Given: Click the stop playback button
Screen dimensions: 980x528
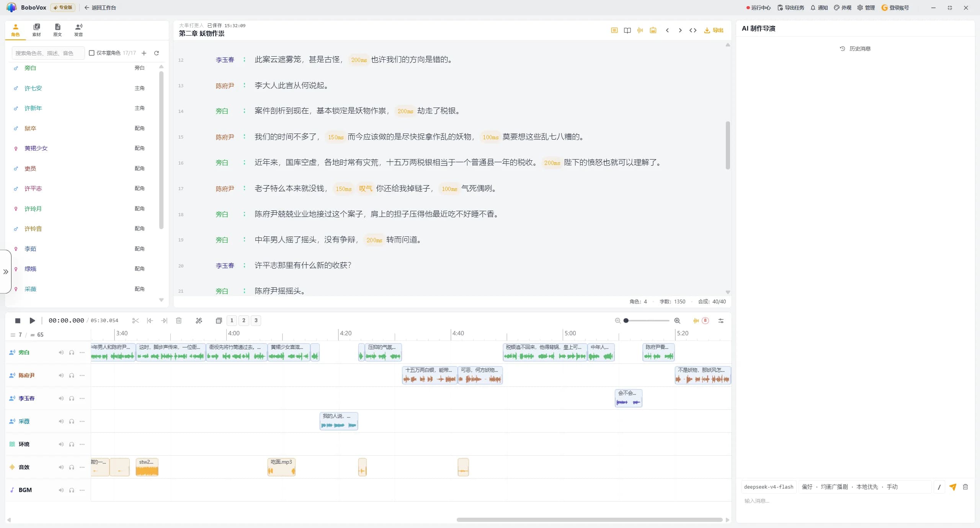Looking at the screenshot, I should (x=18, y=321).
